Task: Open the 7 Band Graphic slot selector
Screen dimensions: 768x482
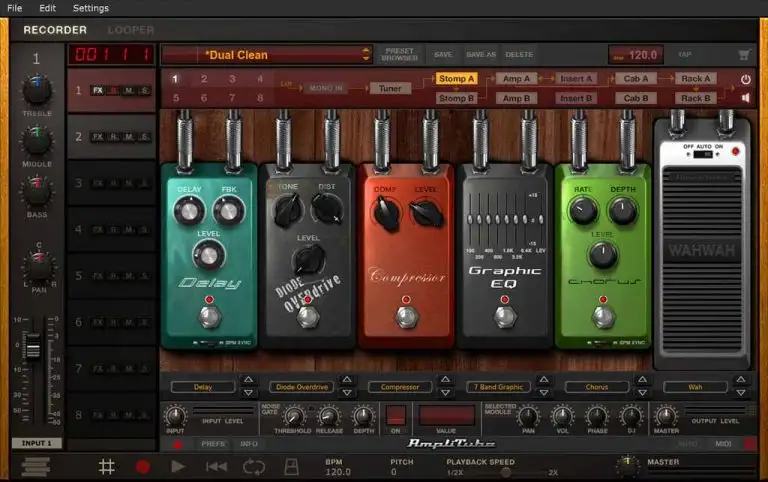Action: tap(498, 387)
